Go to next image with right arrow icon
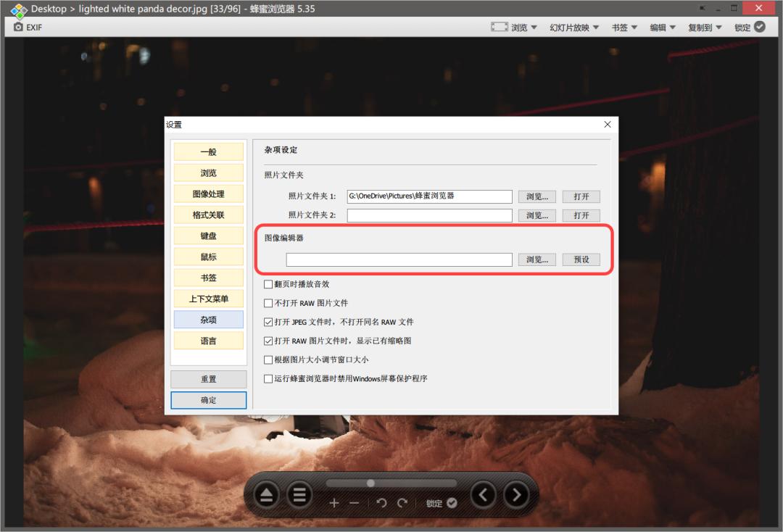 (516, 494)
